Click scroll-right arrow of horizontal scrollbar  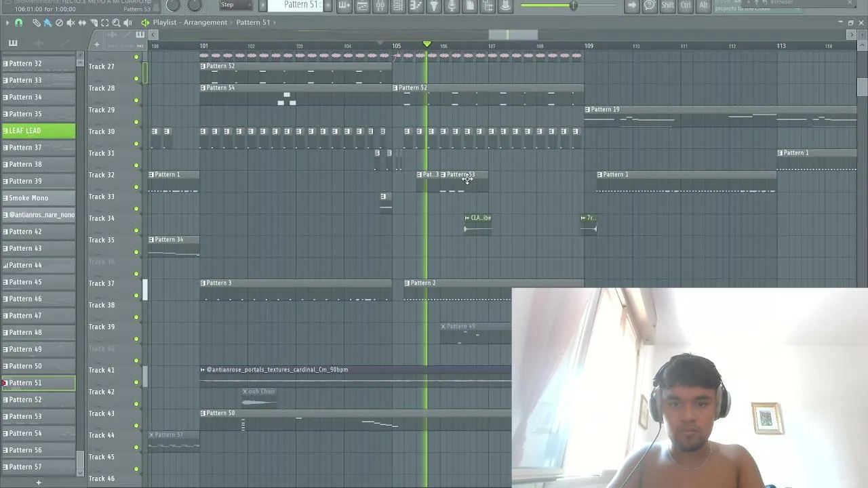pos(852,35)
